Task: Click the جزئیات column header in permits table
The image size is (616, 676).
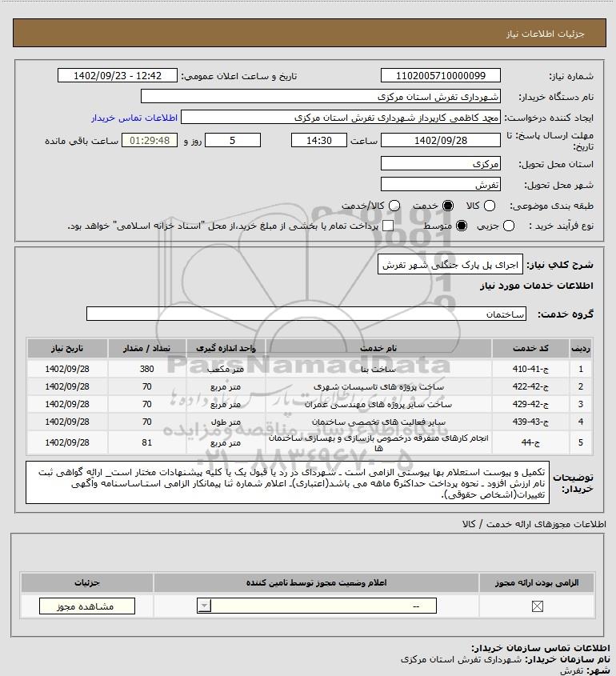Action: (86, 582)
